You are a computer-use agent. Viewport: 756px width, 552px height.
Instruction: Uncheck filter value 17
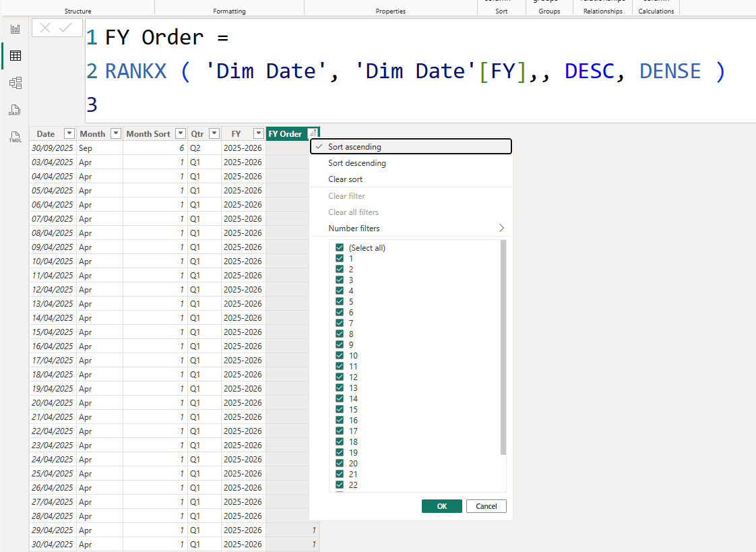point(340,431)
